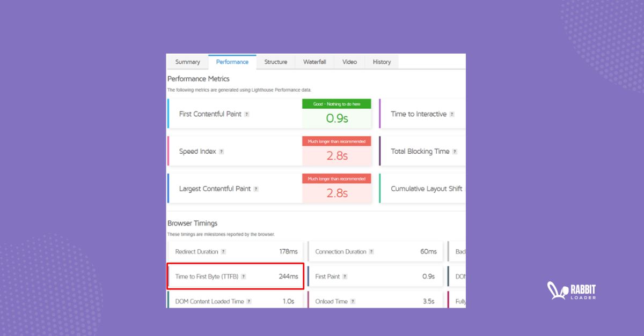This screenshot has height=336, width=644.
Task: Open help for Onload Time
Action: point(352,301)
